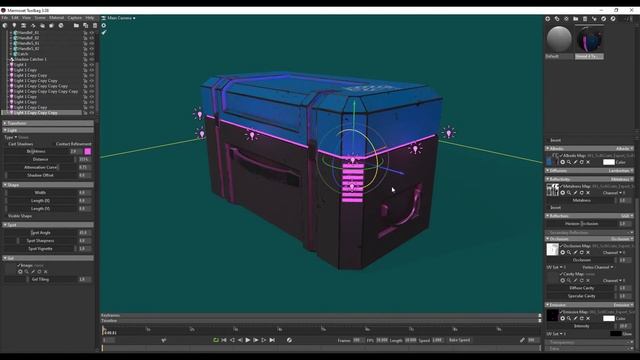640x360 pixels.
Task: Select the Default material thumbnail
Action: click(x=559, y=39)
